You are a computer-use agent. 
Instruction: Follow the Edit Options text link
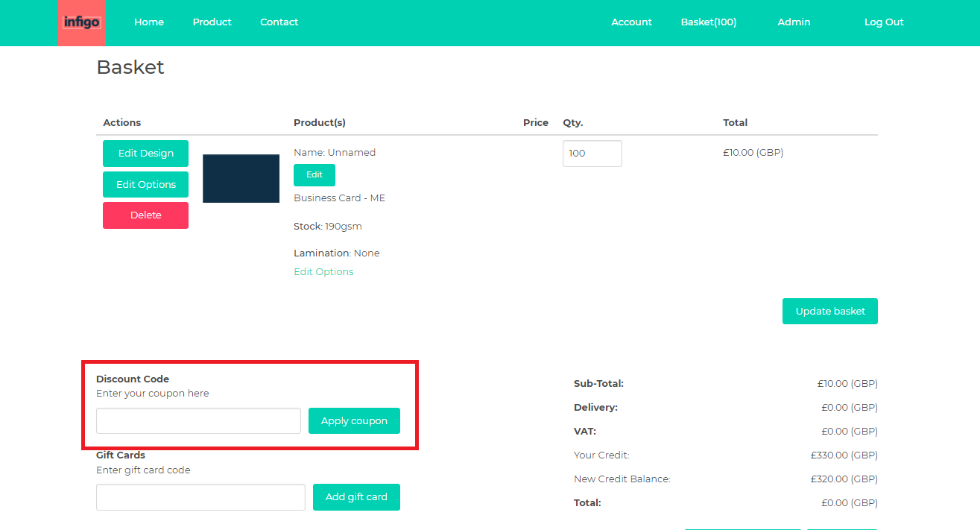(x=323, y=272)
